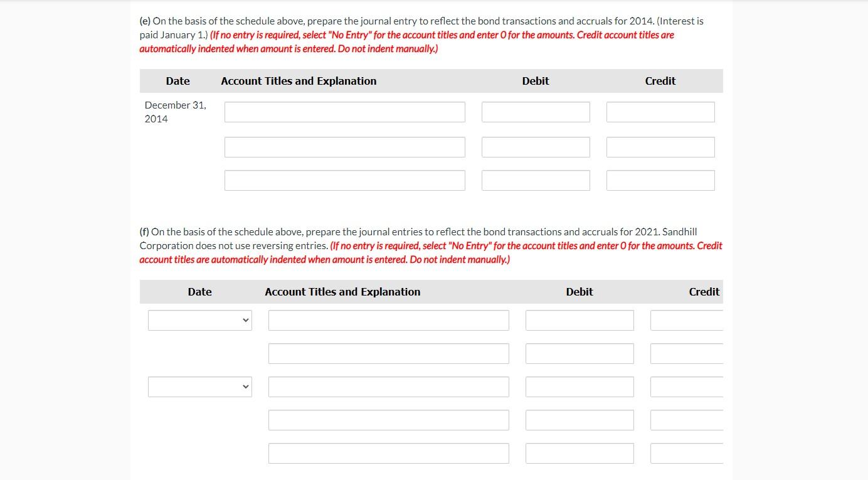Click the second account title field in part (f)

click(x=388, y=353)
